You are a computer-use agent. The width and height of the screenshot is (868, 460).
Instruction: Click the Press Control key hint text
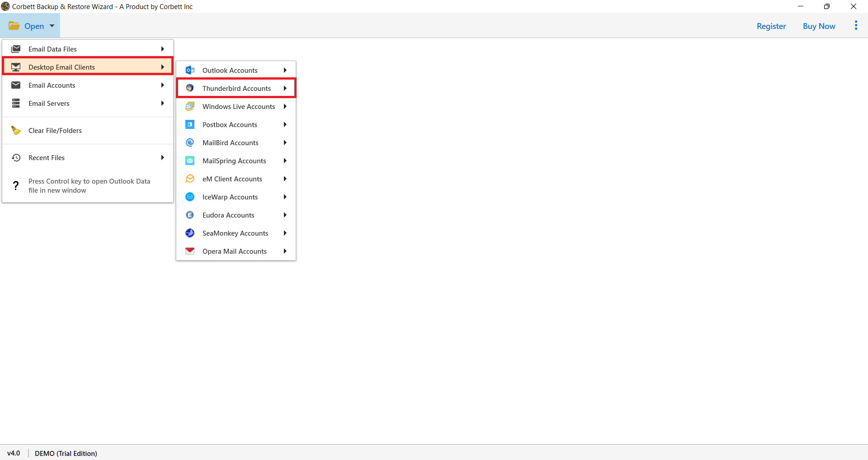89,185
